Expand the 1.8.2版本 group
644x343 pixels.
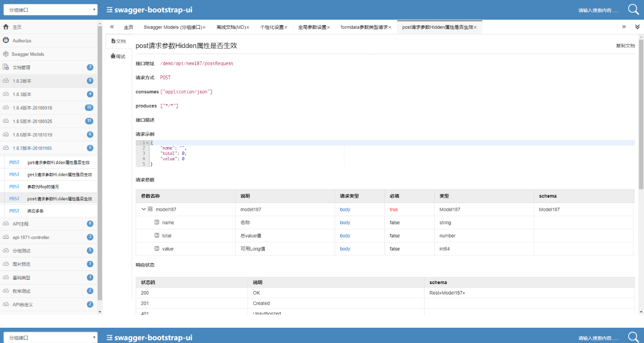point(48,81)
